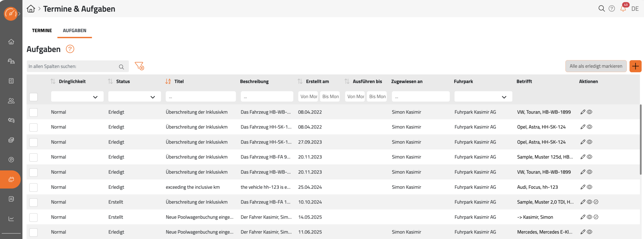Open the users section in sidebar
Screen dimensions: 644x239
coord(11,101)
